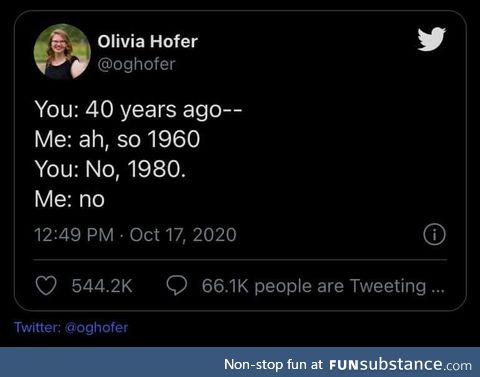Image resolution: width=480 pixels, height=377 pixels.
Task: Follow the Twitter: @oghofer source link
Action: point(71,327)
